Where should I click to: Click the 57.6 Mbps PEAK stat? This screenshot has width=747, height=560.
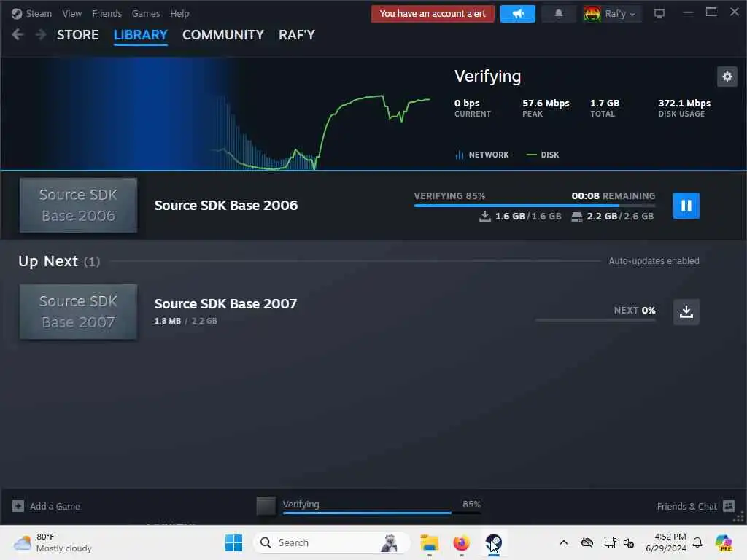[x=546, y=108]
